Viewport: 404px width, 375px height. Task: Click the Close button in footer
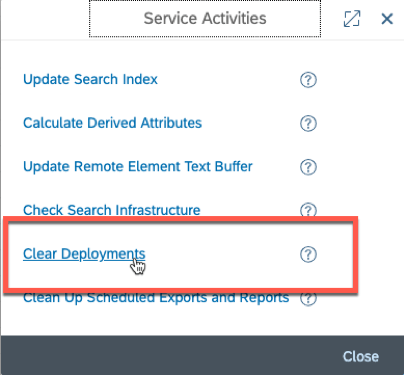361,356
